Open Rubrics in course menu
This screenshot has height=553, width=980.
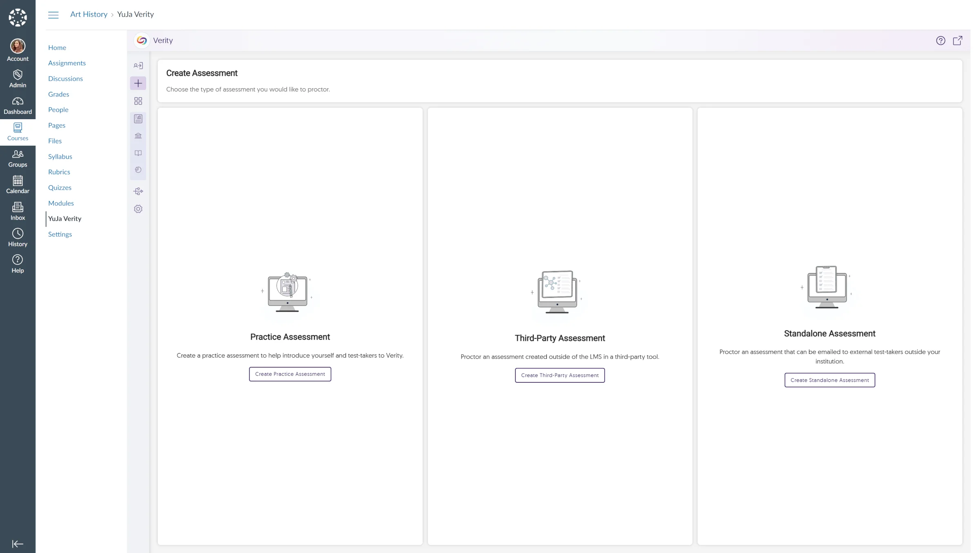(59, 172)
